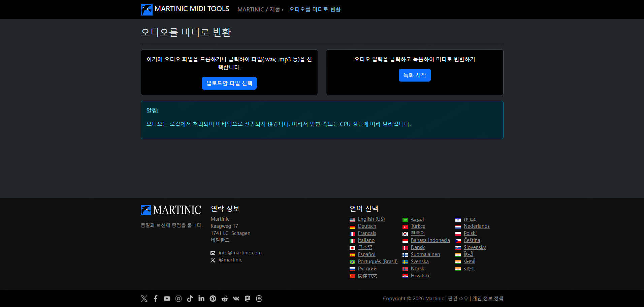Screen dimensions: 644x307
Task: Open the X (Twitter) icon in footer bar
Action: point(144,299)
